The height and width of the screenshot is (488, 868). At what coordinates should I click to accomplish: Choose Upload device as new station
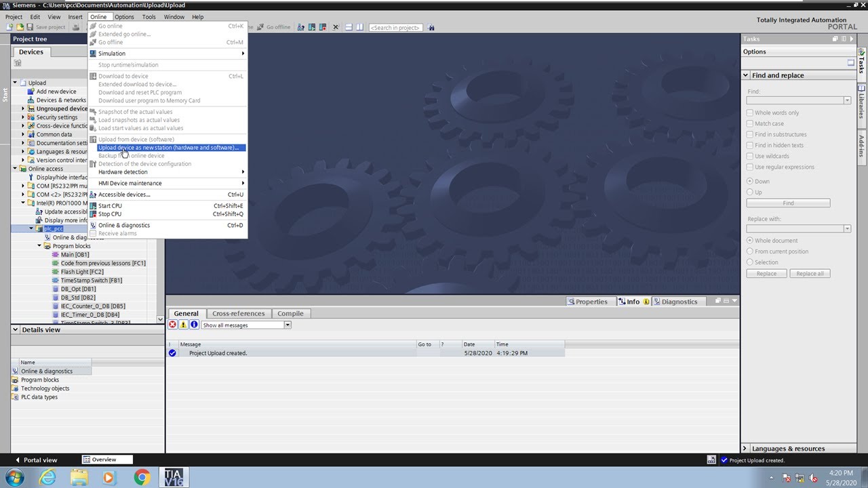167,148
